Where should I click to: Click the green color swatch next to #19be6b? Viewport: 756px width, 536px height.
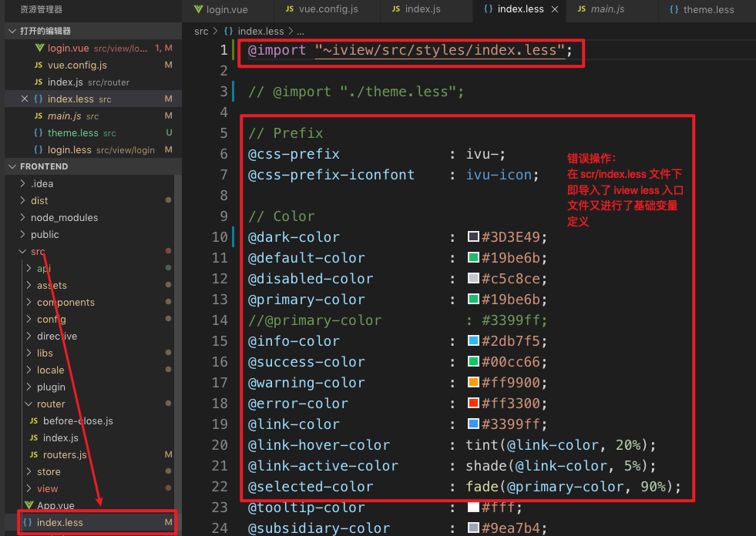(472, 257)
